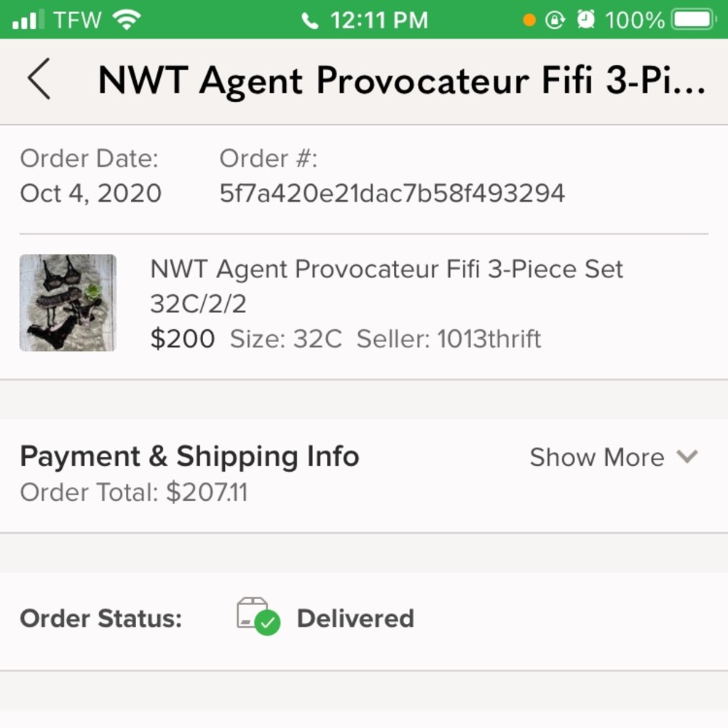Viewport: 728px width, 728px height.
Task: Tap the battery level icon
Action: (x=695, y=20)
